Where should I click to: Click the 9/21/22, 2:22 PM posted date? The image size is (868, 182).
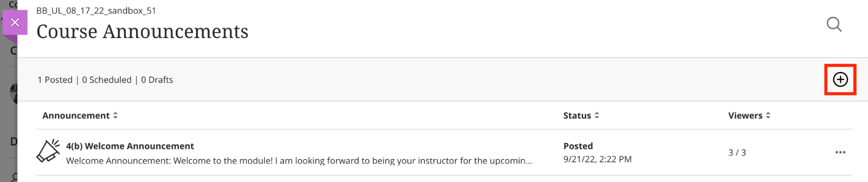[x=597, y=159]
